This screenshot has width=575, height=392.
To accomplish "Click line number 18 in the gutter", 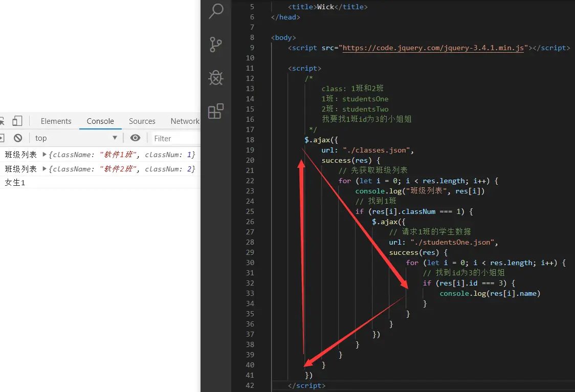I will pyautogui.click(x=250, y=140).
